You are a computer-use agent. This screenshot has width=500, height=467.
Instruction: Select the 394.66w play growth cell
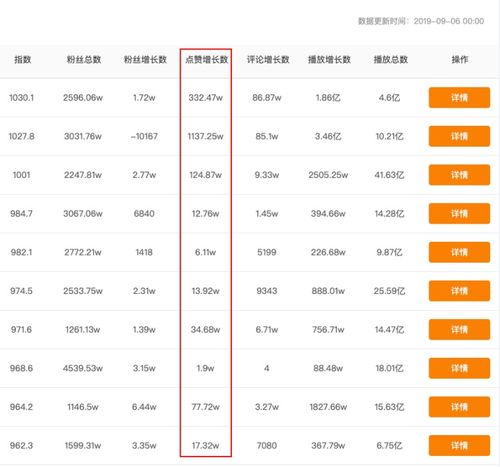click(328, 214)
